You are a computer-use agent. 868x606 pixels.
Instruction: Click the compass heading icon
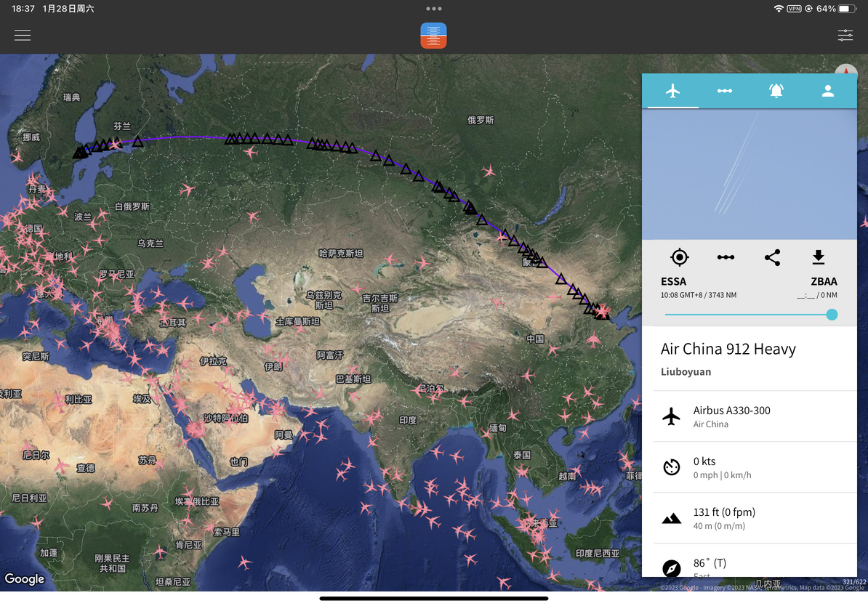pyautogui.click(x=672, y=568)
